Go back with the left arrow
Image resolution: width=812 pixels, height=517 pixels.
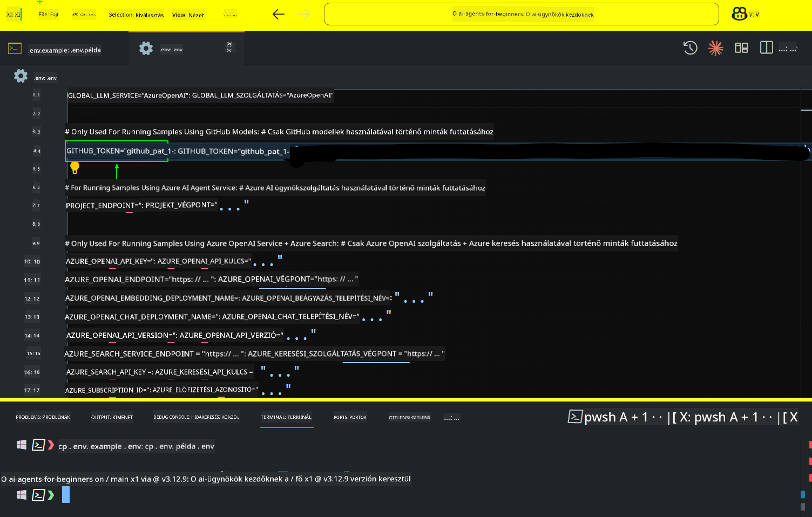(x=279, y=15)
